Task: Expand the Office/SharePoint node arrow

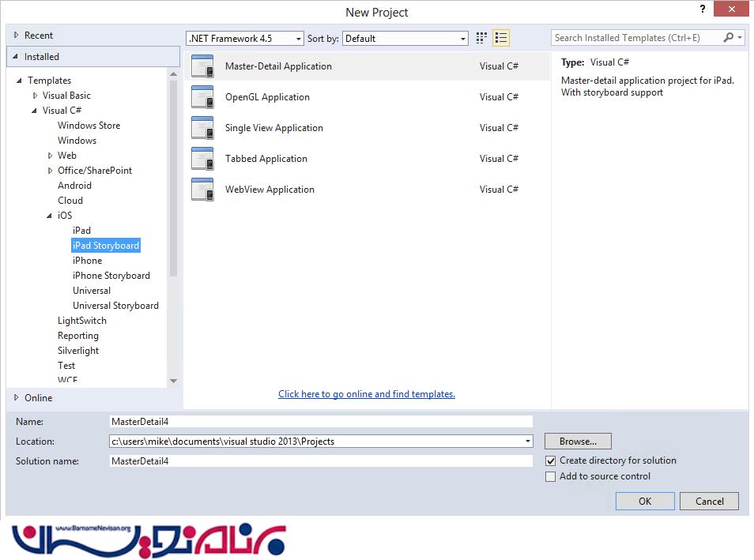Action: pyautogui.click(x=50, y=171)
